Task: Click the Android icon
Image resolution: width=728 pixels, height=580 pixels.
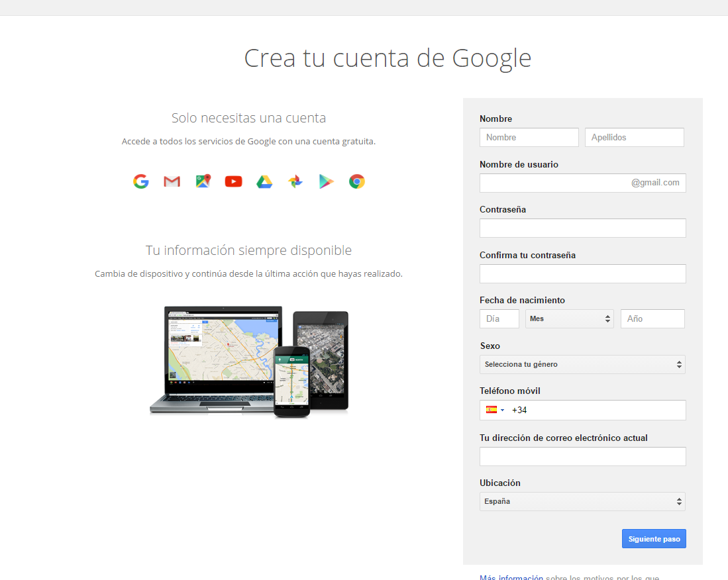Action: click(295, 181)
